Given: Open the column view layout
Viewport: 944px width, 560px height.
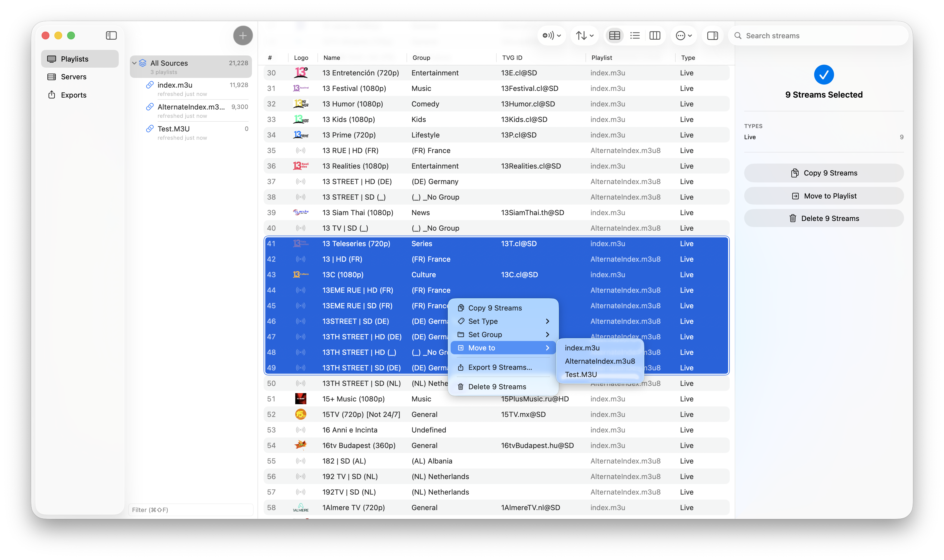Looking at the screenshot, I should pos(655,35).
